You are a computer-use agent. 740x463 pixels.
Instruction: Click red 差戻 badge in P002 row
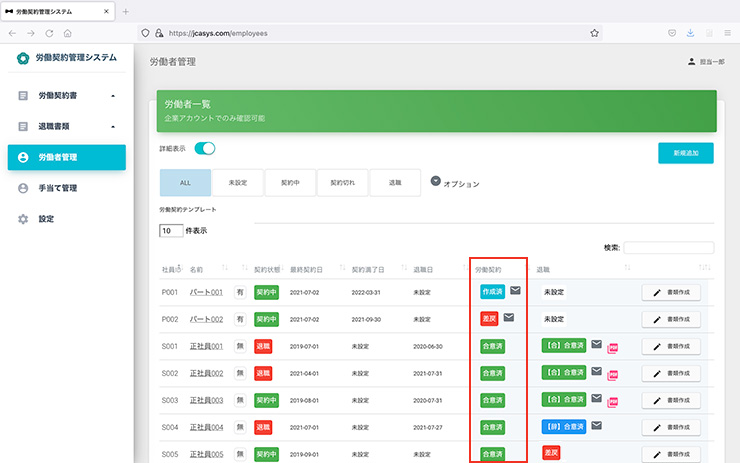click(489, 319)
